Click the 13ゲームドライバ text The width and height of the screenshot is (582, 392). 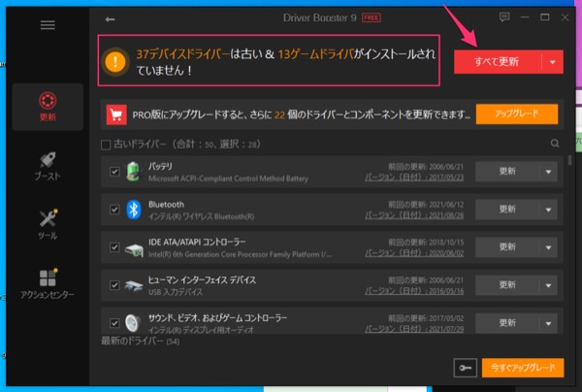[315, 54]
